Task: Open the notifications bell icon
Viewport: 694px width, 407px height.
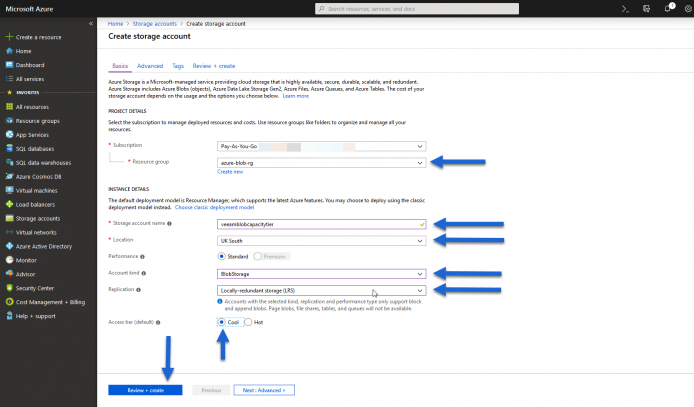Action: tap(668, 8)
